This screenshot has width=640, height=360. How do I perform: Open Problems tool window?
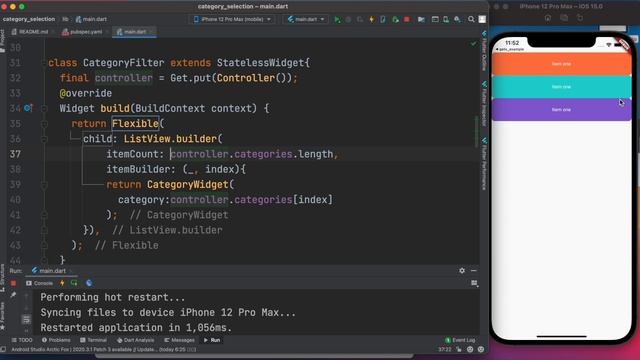tap(56, 340)
